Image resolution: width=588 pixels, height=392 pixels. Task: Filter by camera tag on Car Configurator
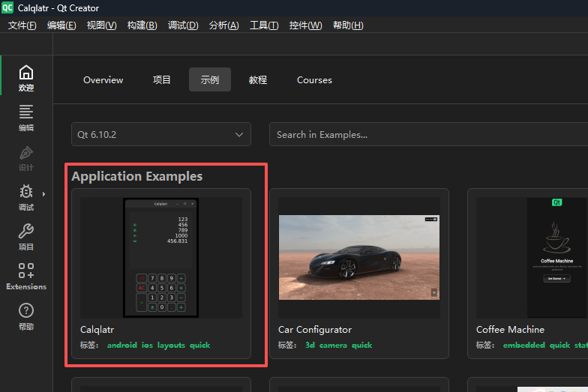pos(333,345)
